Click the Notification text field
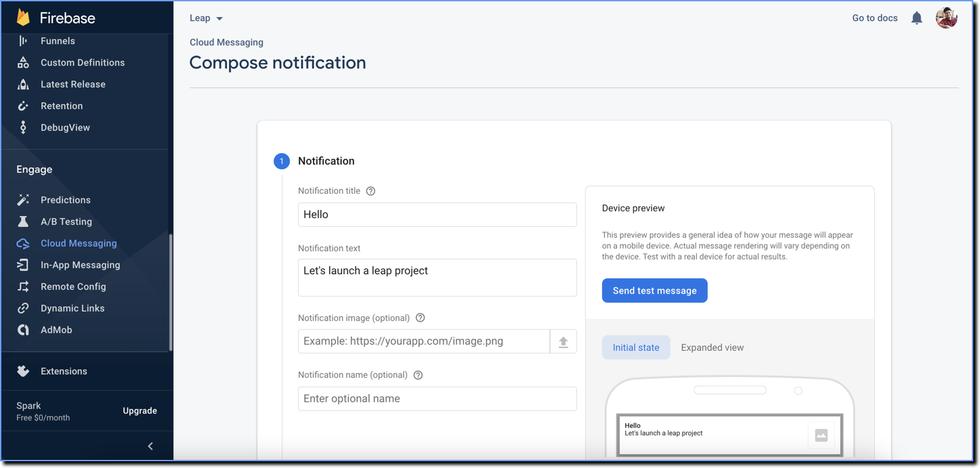 438,278
